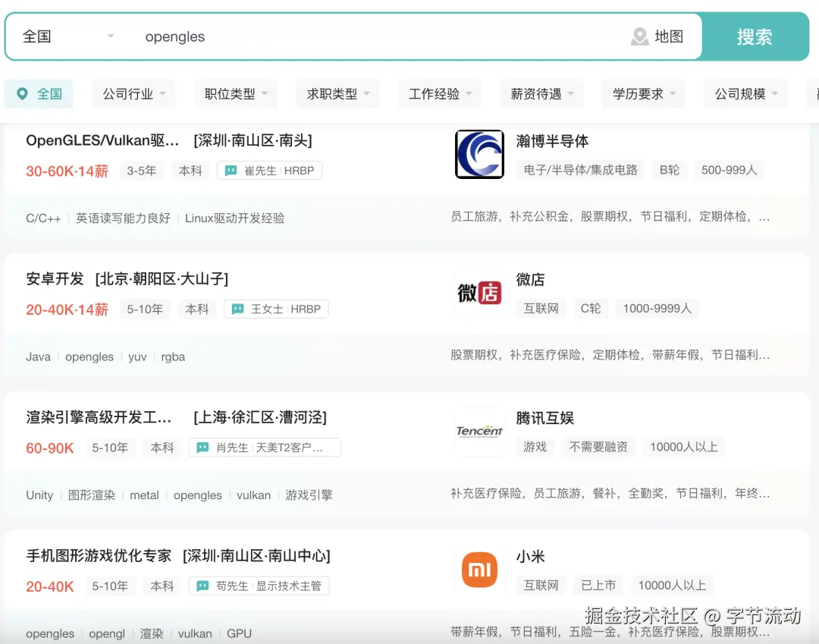Click the 微店 company logo
Screen dimensions: 819x644
479,292
